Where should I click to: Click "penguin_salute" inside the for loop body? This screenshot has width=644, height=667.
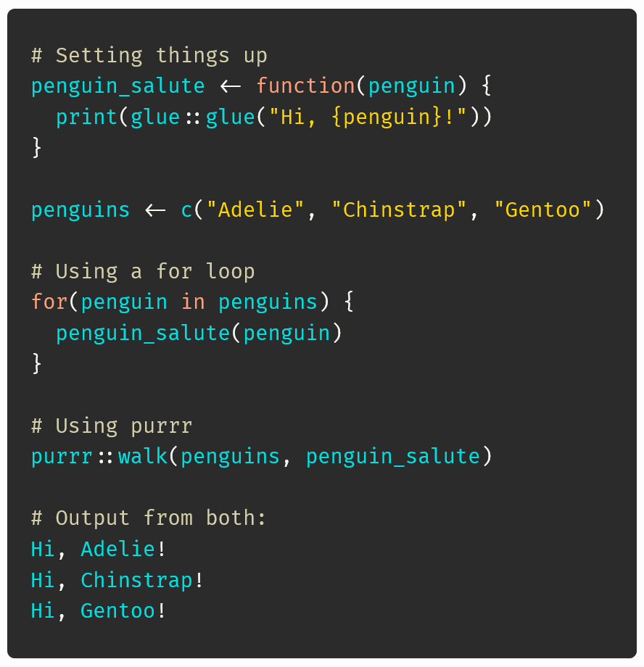pos(143,333)
